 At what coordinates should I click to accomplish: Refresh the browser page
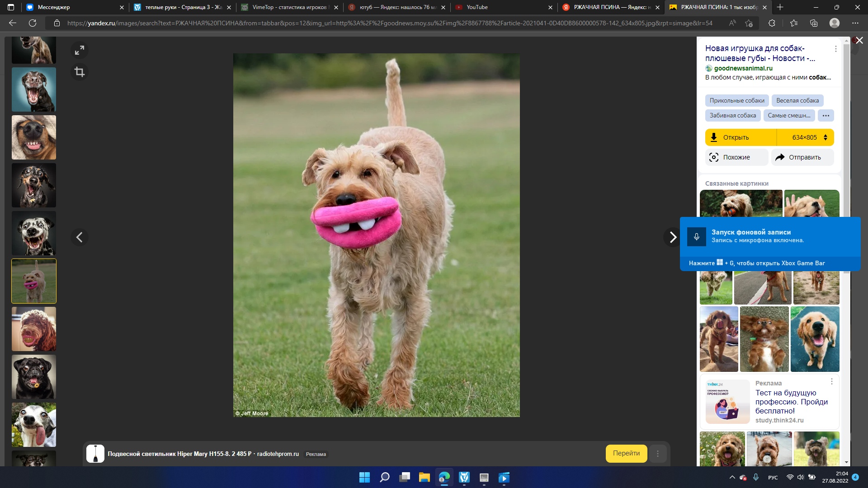(33, 23)
